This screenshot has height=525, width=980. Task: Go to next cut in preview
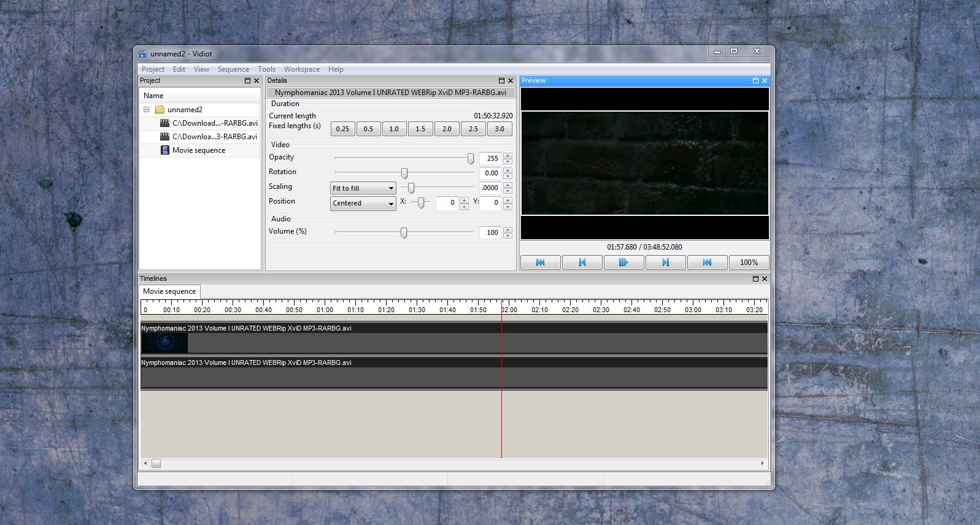click(666, 262)
